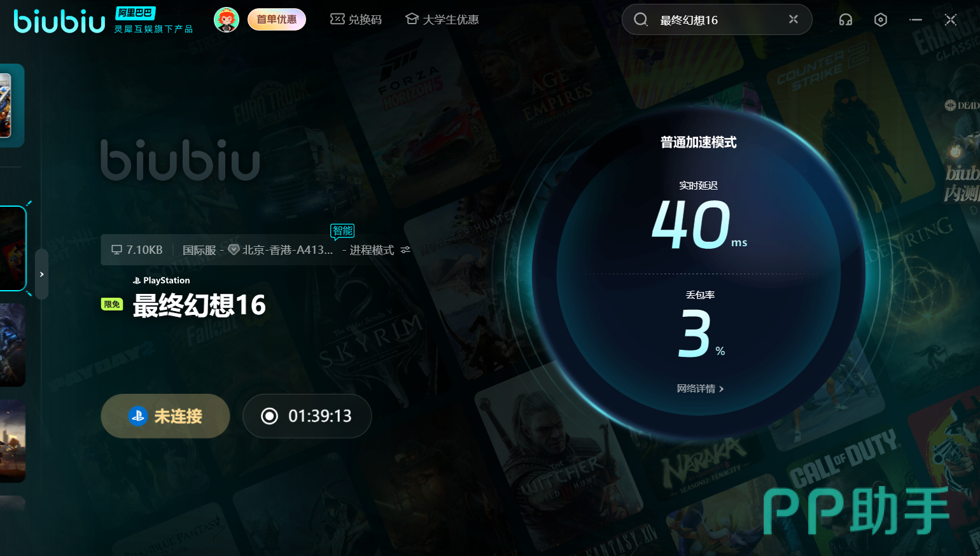Expand the left game sidebar arrow
The height and width of the screenshot is (556, 980).
pyautogui.click(x=42, y=274)
